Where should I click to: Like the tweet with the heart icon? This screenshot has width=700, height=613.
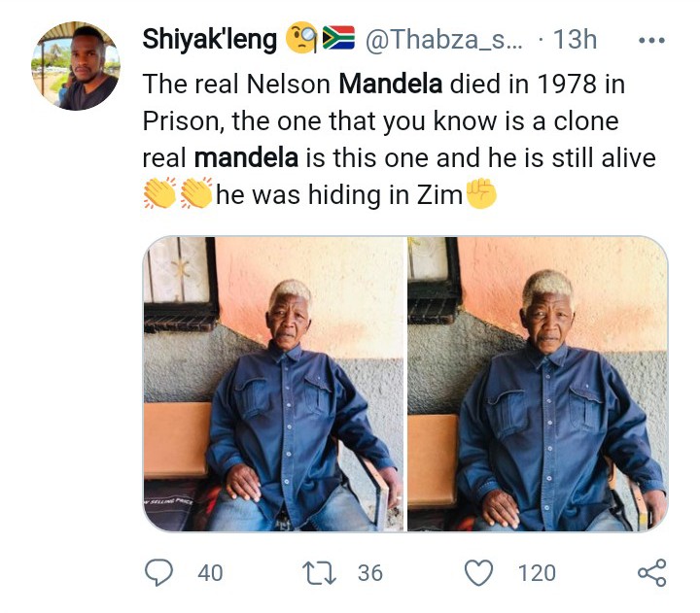(478, 572)
